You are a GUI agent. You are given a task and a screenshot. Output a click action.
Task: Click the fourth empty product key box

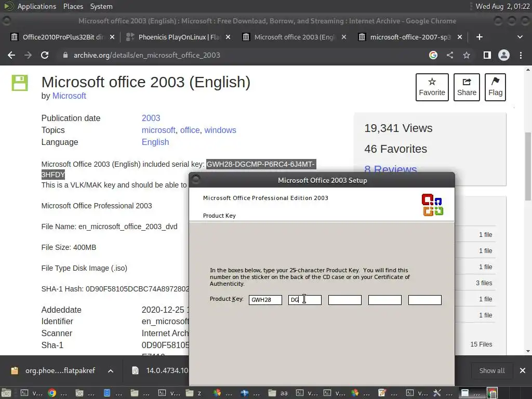click(x=385, y=300)
